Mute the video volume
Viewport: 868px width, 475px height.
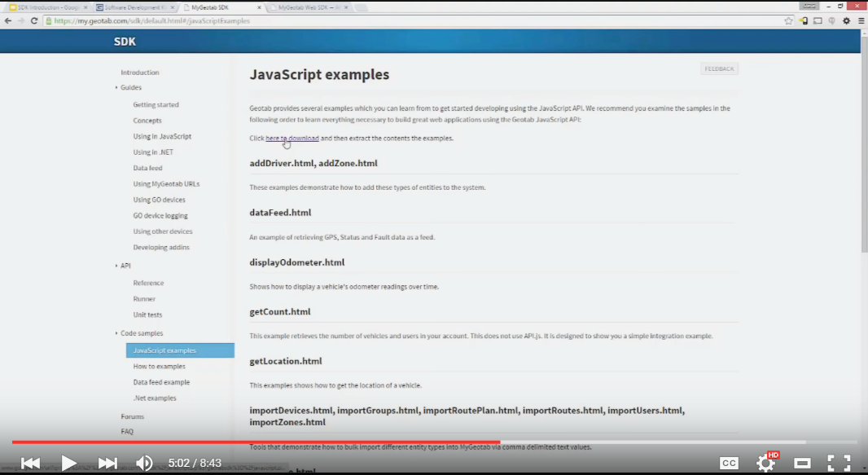[144, 463]
